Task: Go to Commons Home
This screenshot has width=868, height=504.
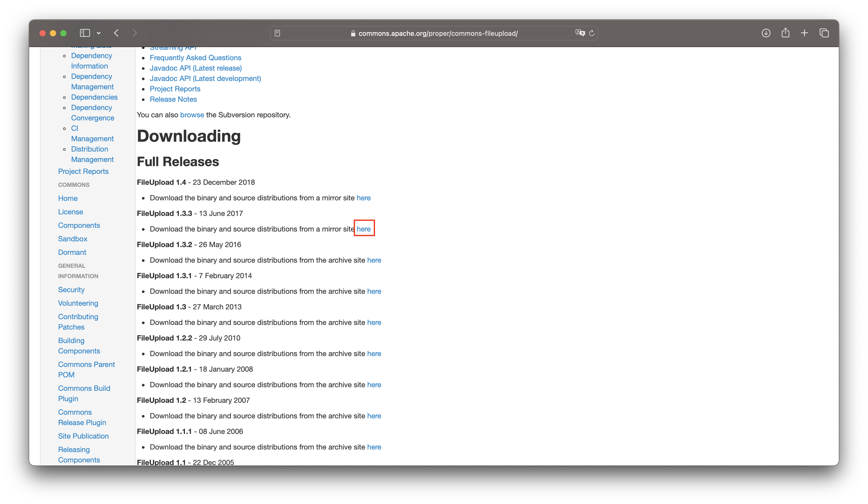Action: point(68,198)
